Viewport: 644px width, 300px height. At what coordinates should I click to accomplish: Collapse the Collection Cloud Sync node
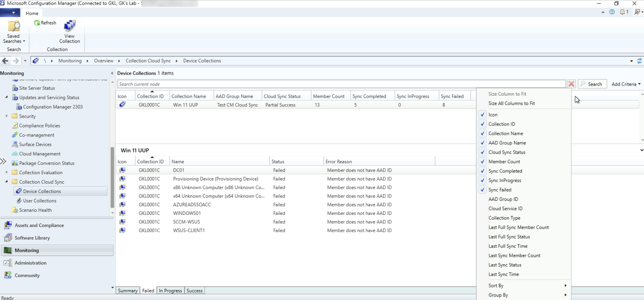(7, 182)
